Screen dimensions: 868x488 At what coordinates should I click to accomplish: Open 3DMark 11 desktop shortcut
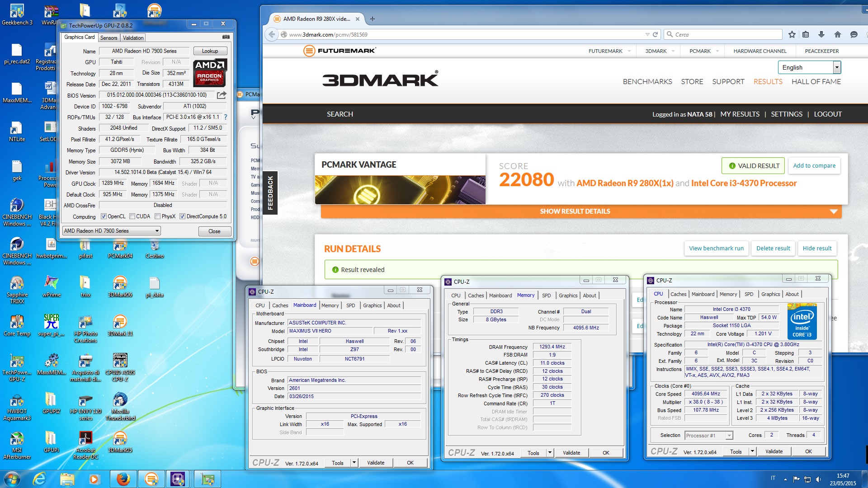(120, 325)
